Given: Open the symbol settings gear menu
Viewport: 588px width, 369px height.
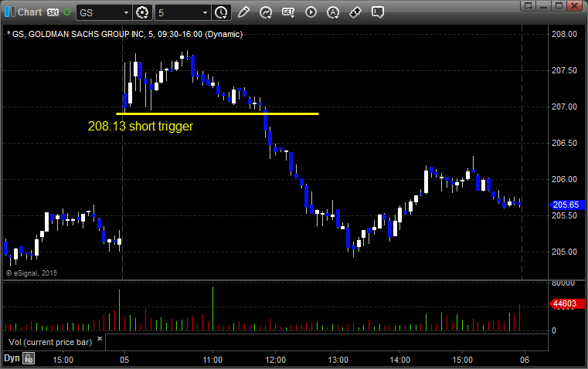Looking at the screenshot, I should click(142, 12).
